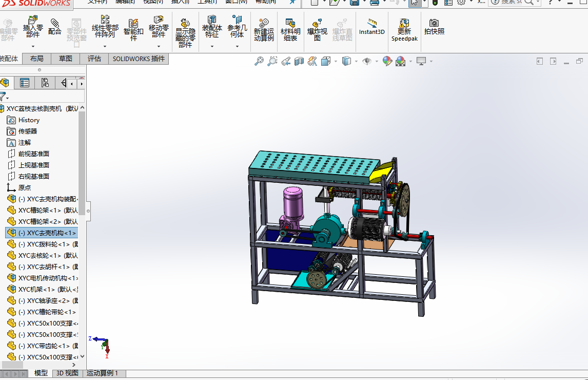Image resolution: width=588 pixels, height=380 pixels.
Task: Click the rebuild traffic light icon
Action: pos(435,2)
